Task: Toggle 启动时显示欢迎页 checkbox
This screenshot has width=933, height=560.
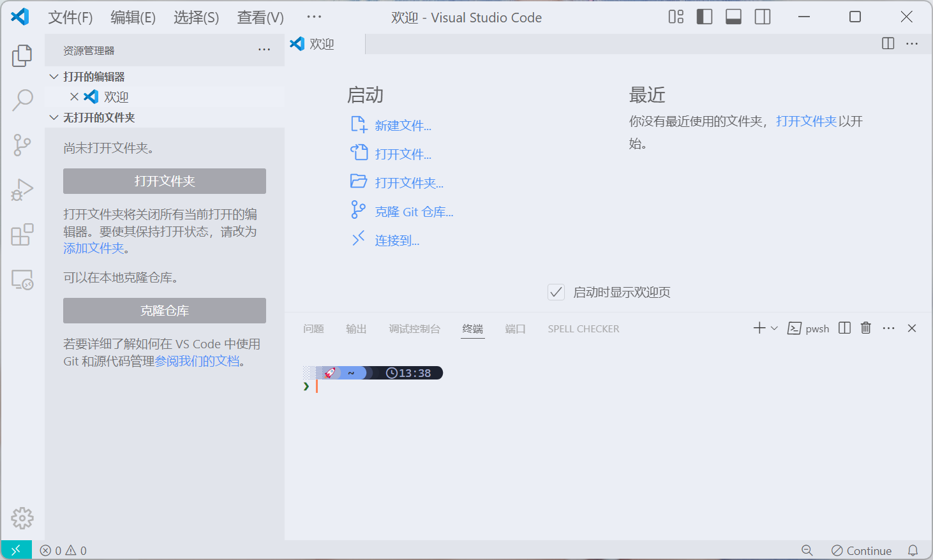Action: [x=556, y=292]
